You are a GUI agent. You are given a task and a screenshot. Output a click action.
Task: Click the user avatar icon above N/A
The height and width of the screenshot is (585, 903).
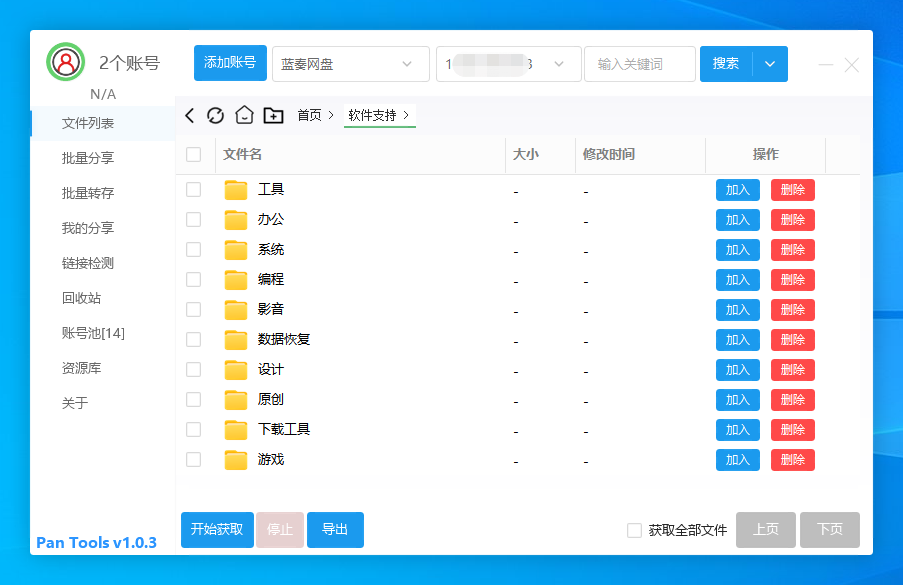(65, 62)
